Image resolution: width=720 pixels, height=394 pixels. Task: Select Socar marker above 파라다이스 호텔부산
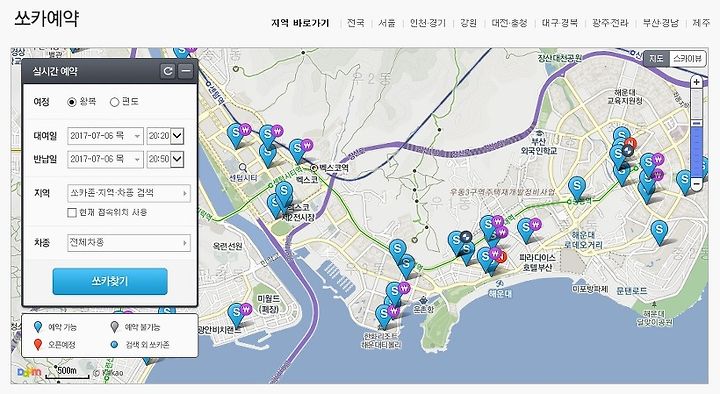(526, 230)
